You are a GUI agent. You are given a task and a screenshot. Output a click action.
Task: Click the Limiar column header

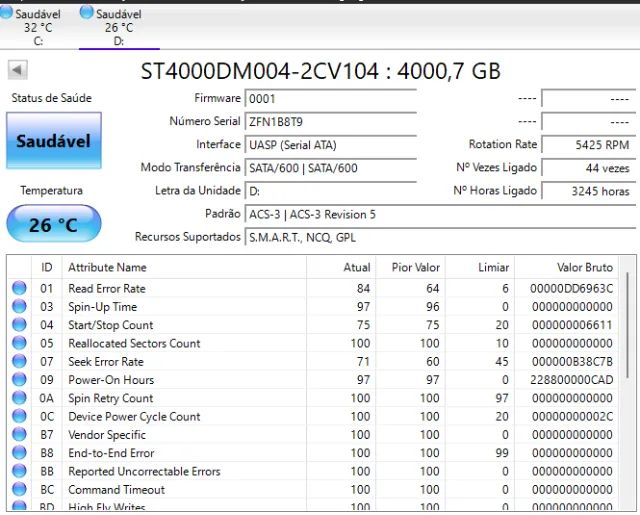480,267
